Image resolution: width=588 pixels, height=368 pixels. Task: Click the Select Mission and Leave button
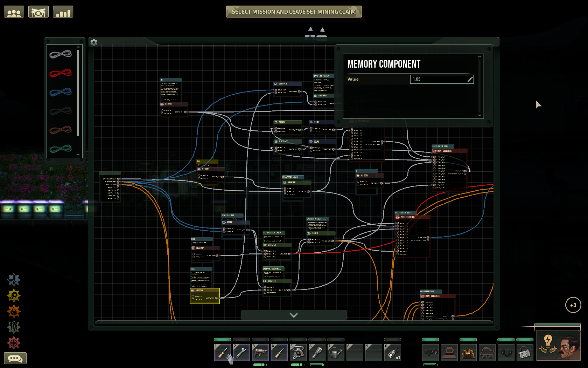point(294,12)
